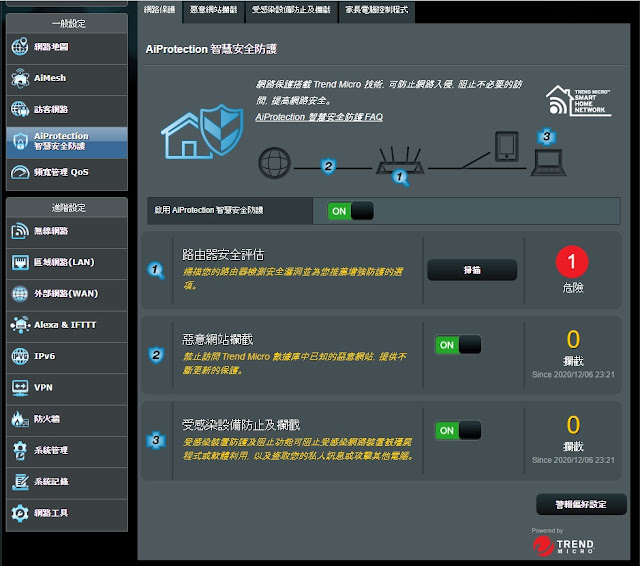Click the System Log (系統記錄) icon
Image resolution: width=640 pixels, height=566 pixels.
(20, 482)
